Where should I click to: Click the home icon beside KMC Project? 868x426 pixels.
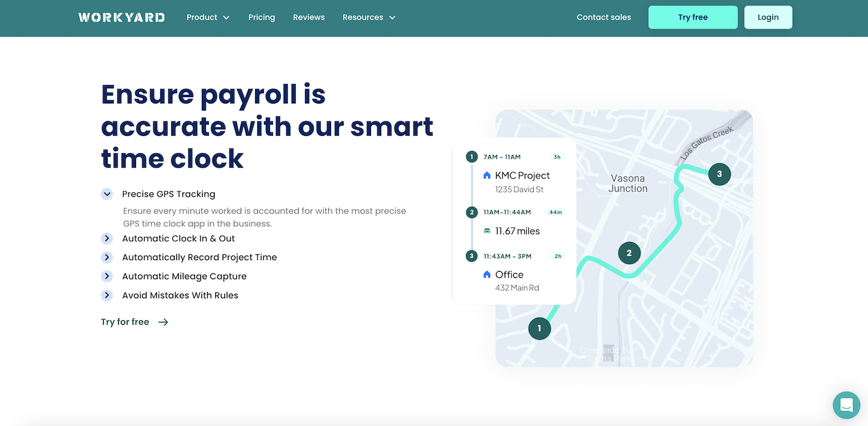tap(487, 175)
